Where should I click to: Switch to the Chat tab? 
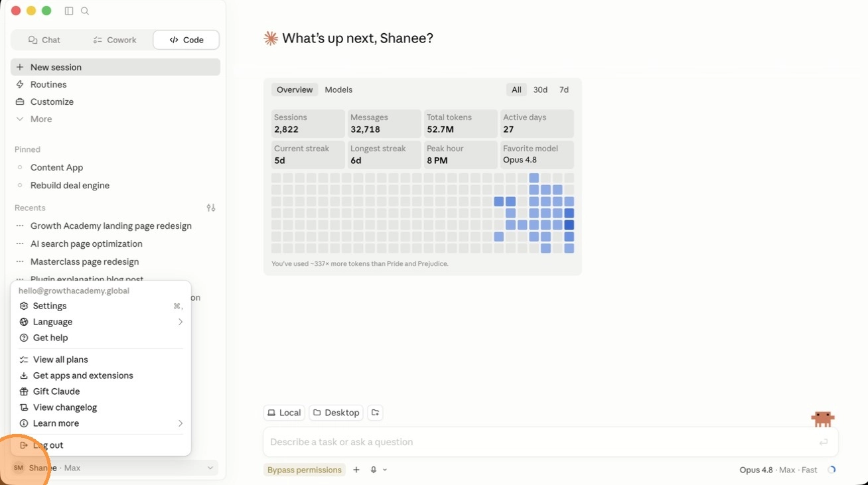(x=44, y=40)
